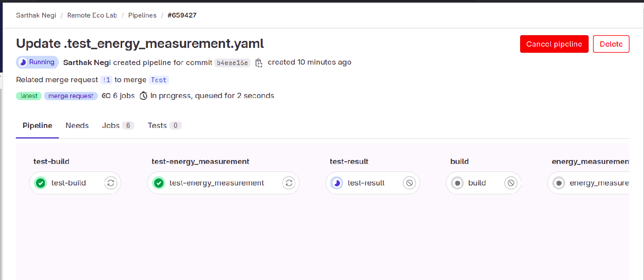Click the merge request badge
The image size is (644, 280).
71,96
